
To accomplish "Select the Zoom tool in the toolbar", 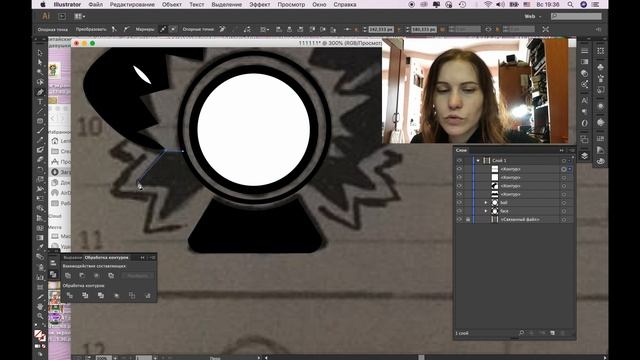I will [x=40, y=316].
